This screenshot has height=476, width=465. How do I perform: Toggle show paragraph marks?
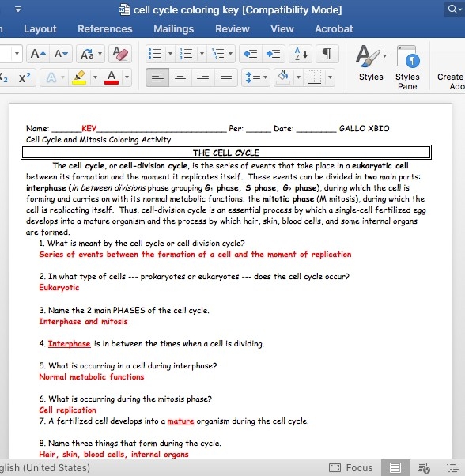coord(327,54)
